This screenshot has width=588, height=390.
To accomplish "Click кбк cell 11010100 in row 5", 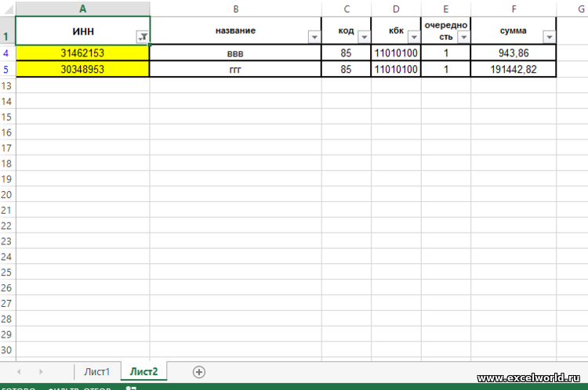I will coord(396,70).
